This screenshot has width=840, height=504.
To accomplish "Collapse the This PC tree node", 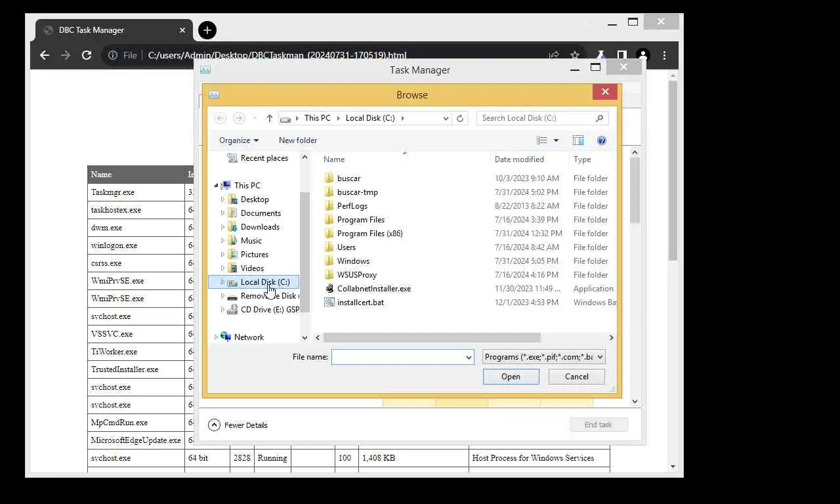I will click(x=217, y=186).
